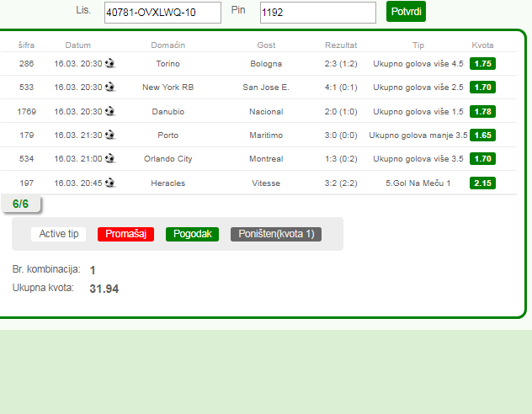Viewport: 532px width, 414px height.
Task: Click the Kvota column header
Action: (482, 45)
